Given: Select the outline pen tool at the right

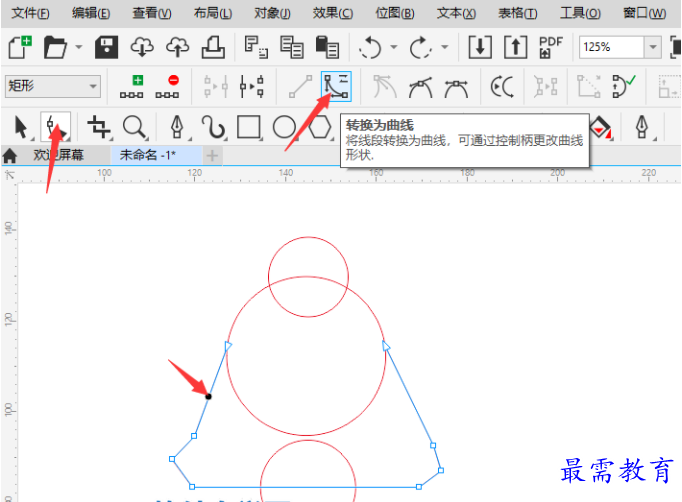Looking at the screenshot, I should [642, 127].
